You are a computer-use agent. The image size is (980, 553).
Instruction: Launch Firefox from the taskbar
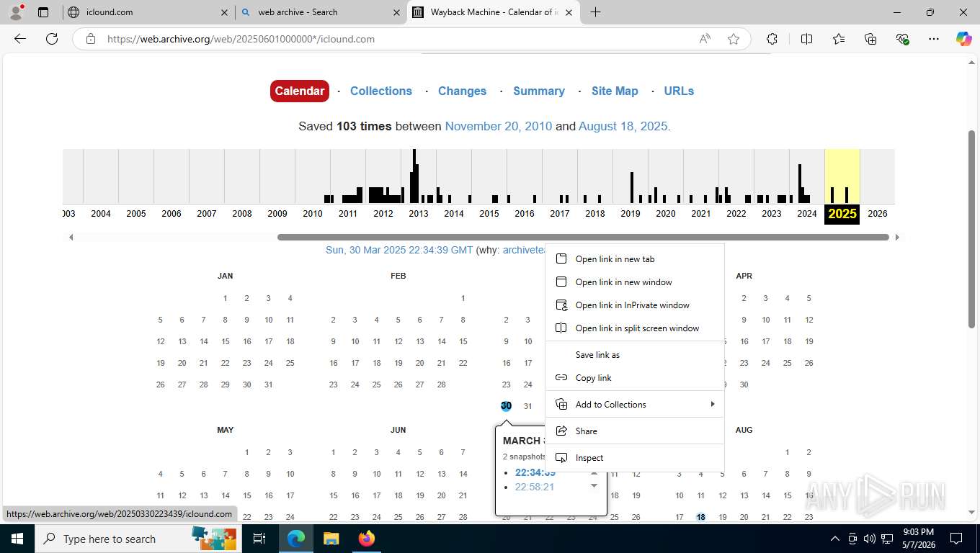pyautogui.click(x=366, y=539)
